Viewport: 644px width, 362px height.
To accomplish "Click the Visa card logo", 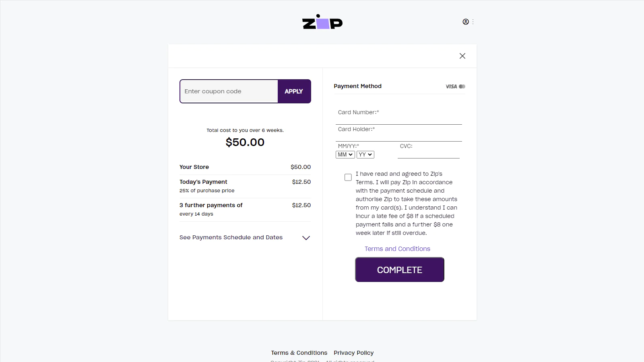I will (451, 86).
